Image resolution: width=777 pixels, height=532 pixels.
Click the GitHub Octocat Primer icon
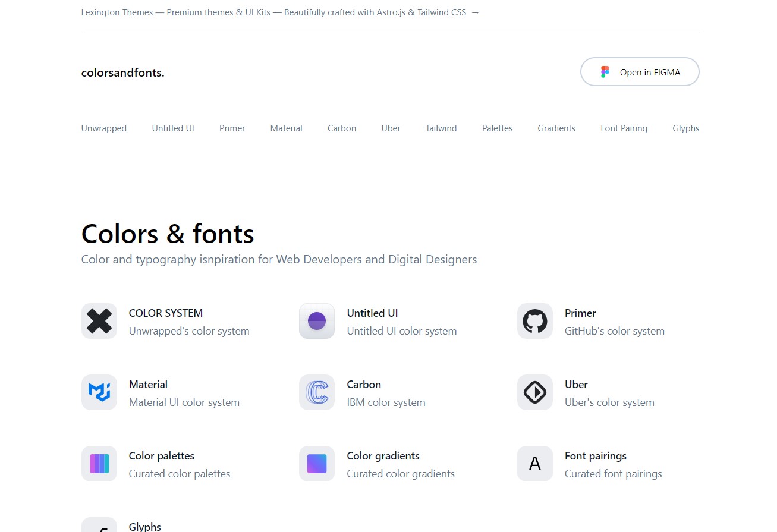[x=535, y=321]
